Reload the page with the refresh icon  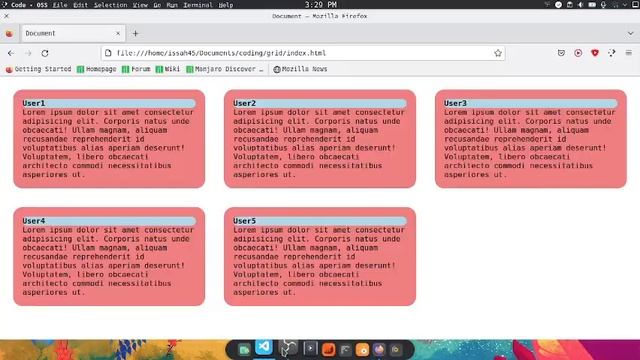(x=45, y=53)
